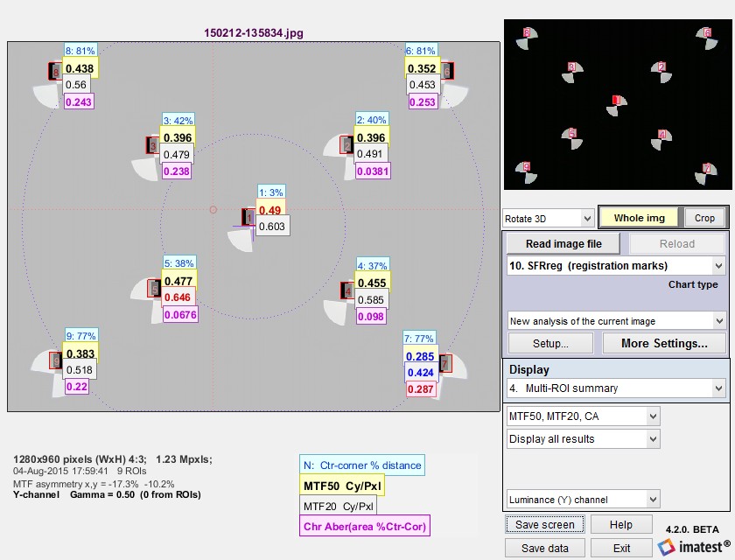Click ROI 2 marker in main image
The image size is (735, 560).
pos(346,145)
